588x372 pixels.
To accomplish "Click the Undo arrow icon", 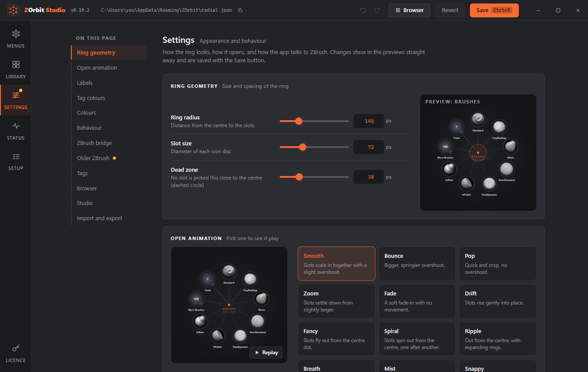I will point(363,10).
